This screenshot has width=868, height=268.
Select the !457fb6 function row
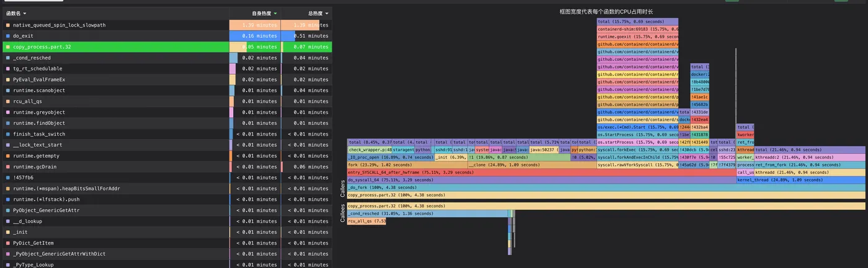point(167,178)
